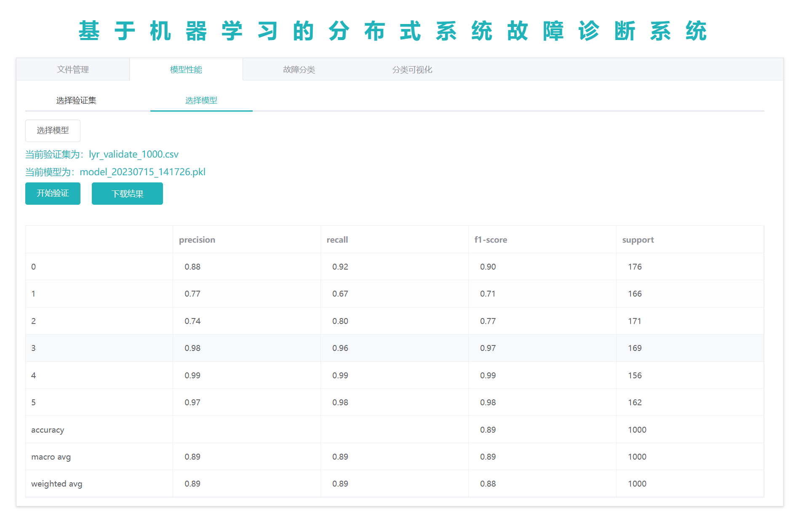
Task: Click the support column header
Action: tap(638, 240)
